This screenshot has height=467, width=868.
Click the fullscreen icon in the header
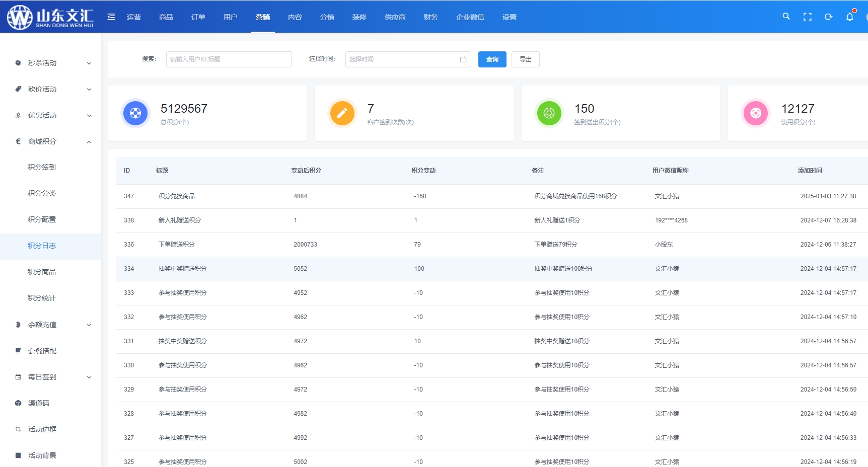[808, 17]
